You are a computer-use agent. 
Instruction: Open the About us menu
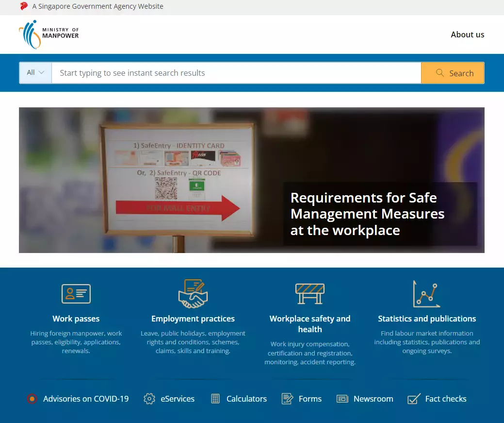point(467,34)
